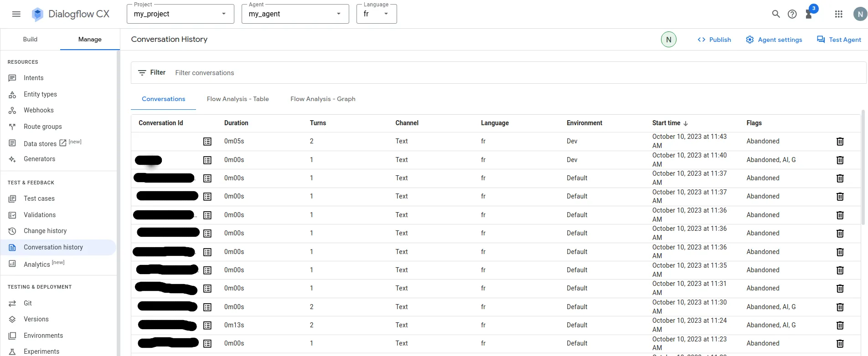Open the Language dropdown fr
868x356 pixels.
click(x=376, y=14)
